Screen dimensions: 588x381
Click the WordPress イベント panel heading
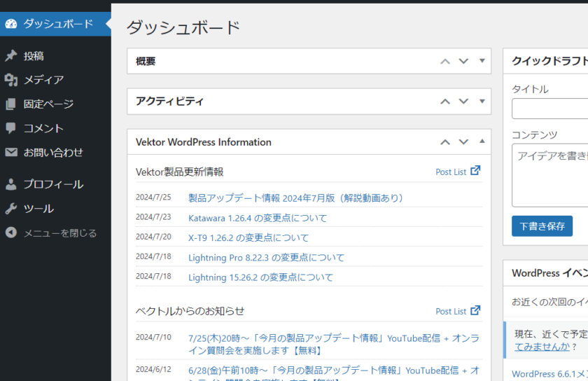click(549, 273)
